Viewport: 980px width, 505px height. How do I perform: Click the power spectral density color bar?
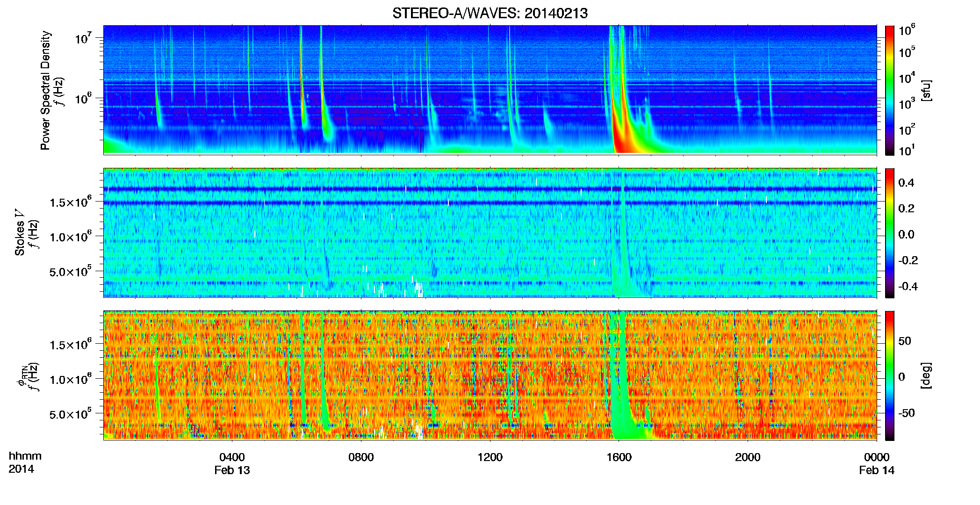(890, 90)
